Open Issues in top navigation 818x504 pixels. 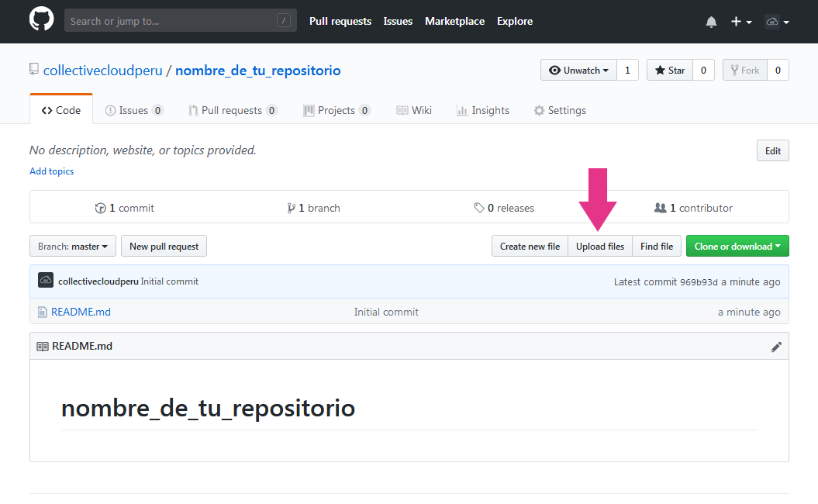[398, 22]
